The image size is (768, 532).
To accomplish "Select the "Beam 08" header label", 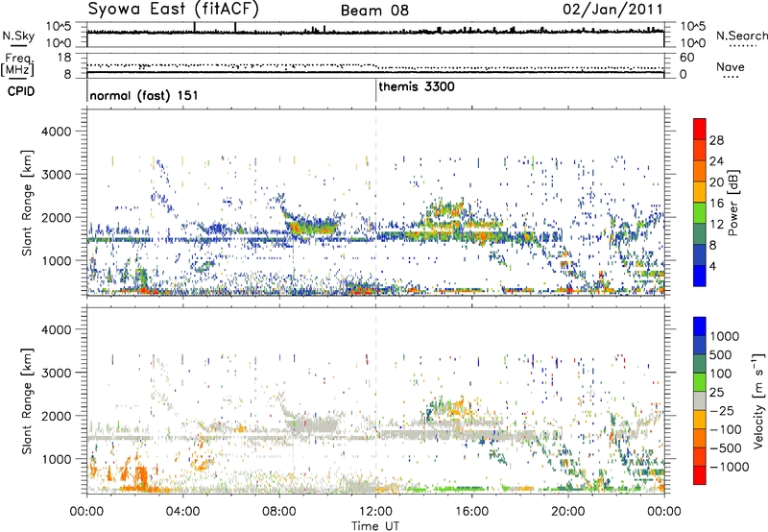I will (x=374, y=11).
